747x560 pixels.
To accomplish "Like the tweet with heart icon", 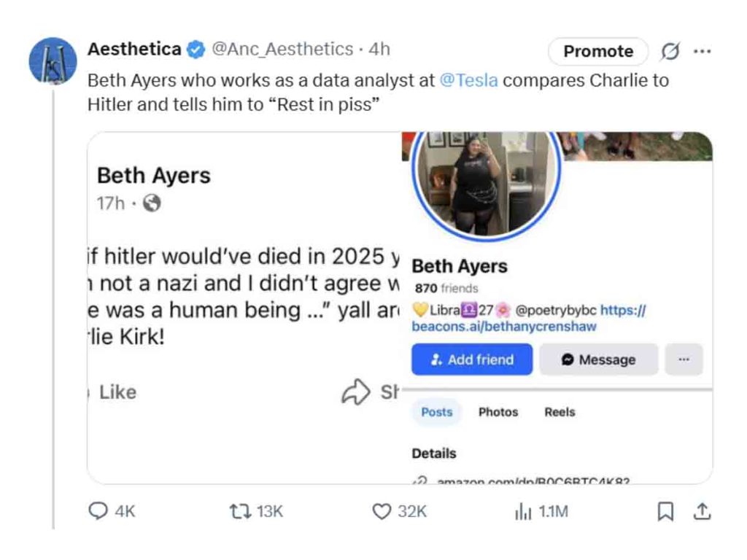I will pyautogui.click(x=382, y=512).
